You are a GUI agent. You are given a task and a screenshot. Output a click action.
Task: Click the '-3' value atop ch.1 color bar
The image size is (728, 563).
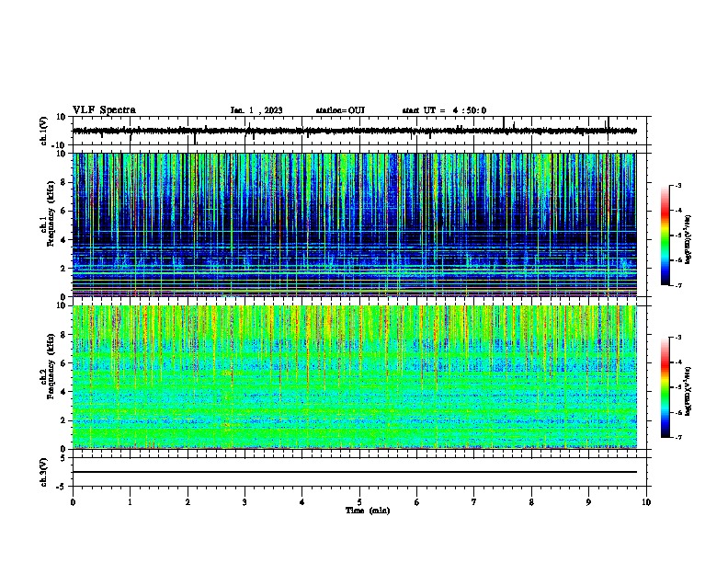pyautogui.click(x=677, y=185)
